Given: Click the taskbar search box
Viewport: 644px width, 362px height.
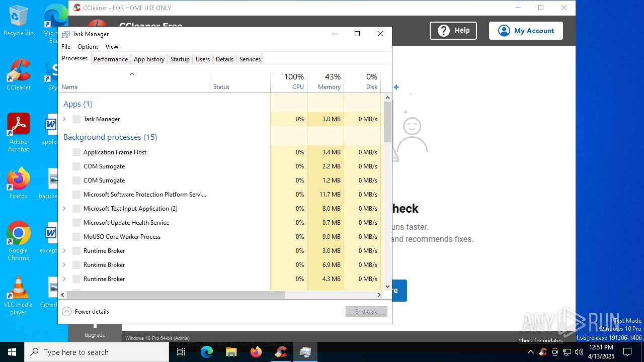Looking at the screenshot, I should [x=97, y=352].
